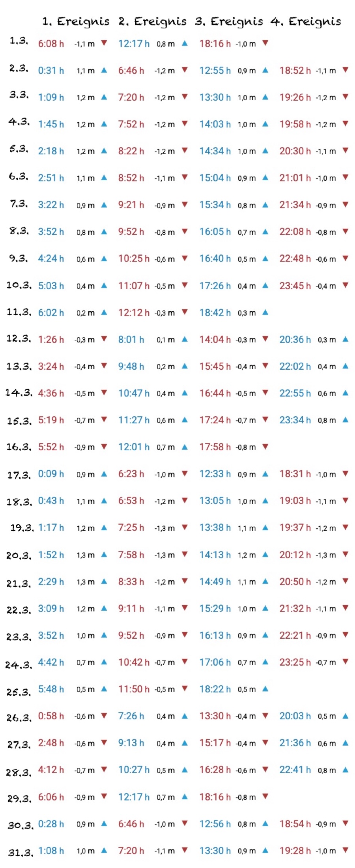Select the "4. Ereignis" column header
The height and width of the screenshot is (868, 355).
click(306, 21)
